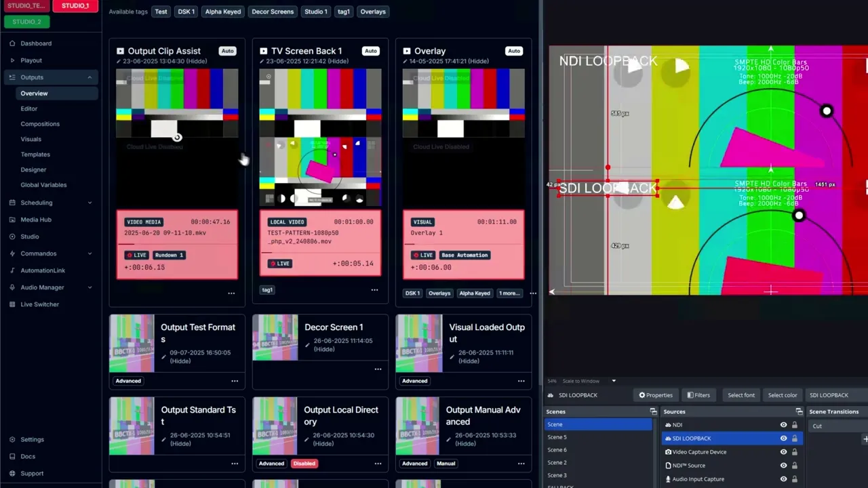Open Visuals page
This screenshot has width=868, height=488.
click(x=31, y=139)
